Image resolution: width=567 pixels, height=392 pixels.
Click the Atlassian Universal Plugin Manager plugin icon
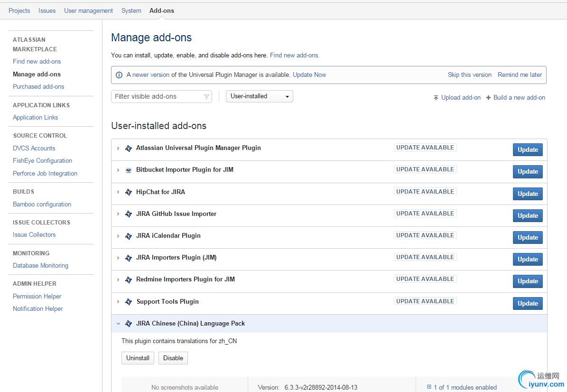coord(129,148)
